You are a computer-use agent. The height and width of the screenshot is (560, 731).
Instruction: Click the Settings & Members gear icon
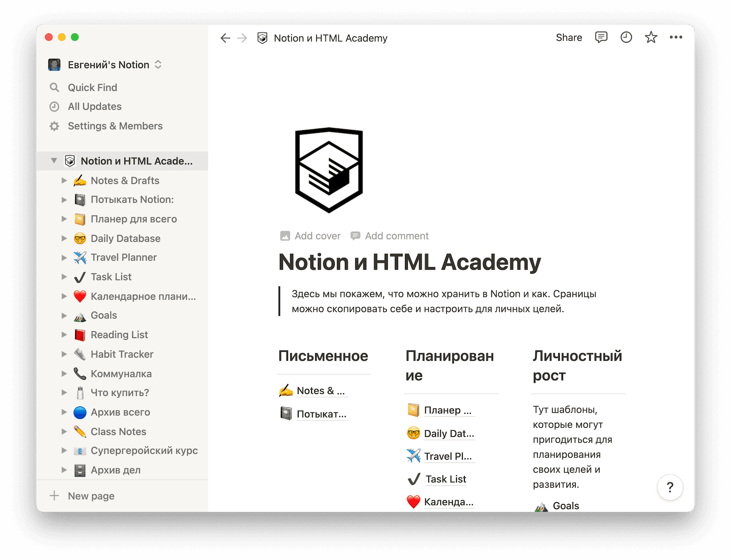pos(54,126)
